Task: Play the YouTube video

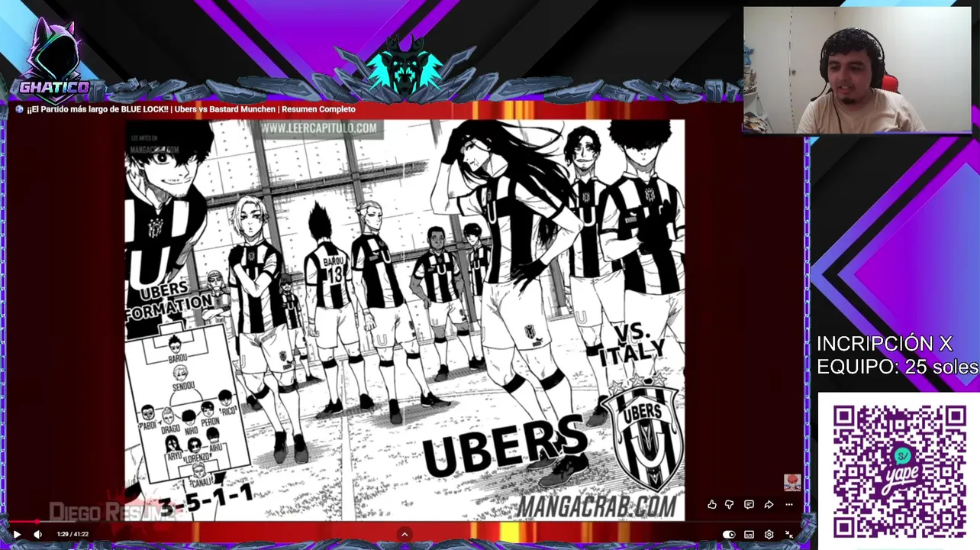Action: pos(17,535)
